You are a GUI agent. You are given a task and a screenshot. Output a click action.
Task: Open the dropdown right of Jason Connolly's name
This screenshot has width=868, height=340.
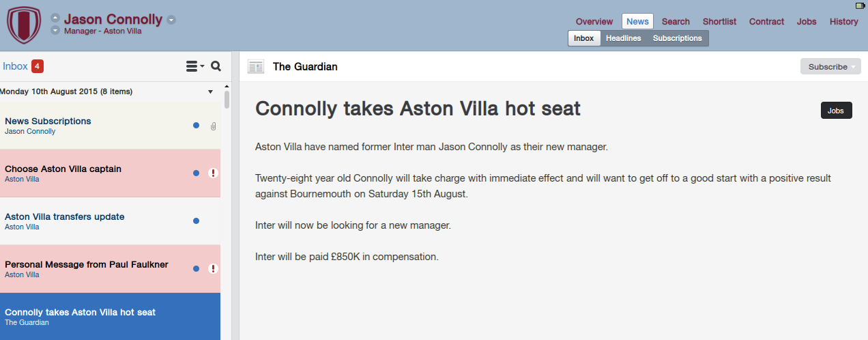click(171, 20)
